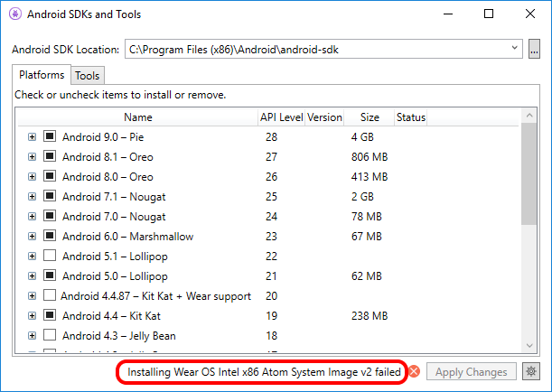Click the Apply Changes button

click(x=473, y=371)
